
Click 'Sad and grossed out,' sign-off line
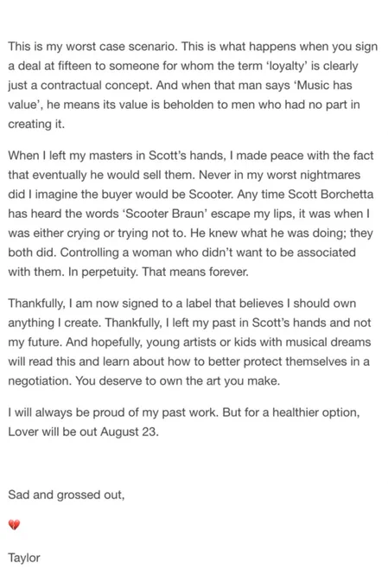67,495
